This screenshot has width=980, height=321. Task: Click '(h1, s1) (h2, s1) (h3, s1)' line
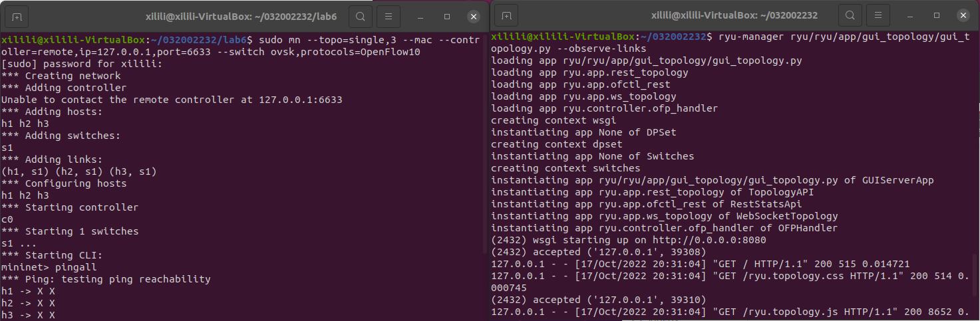tap(79, 171)
